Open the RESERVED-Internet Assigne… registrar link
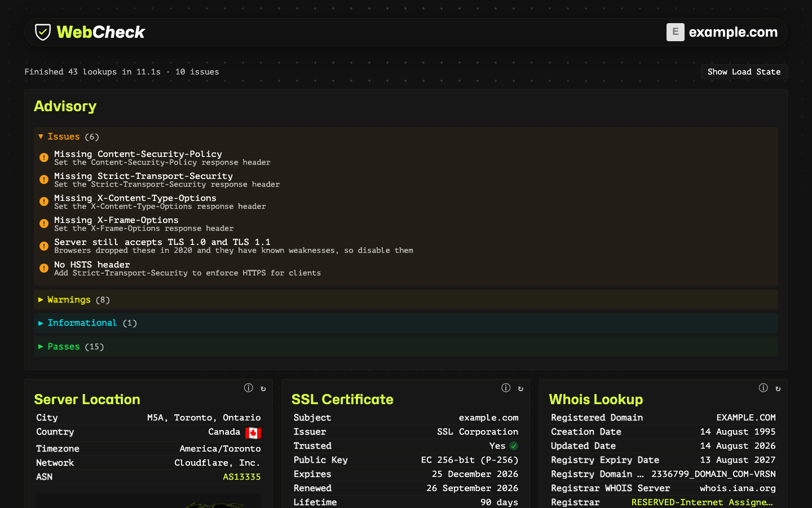 point(702,502)
